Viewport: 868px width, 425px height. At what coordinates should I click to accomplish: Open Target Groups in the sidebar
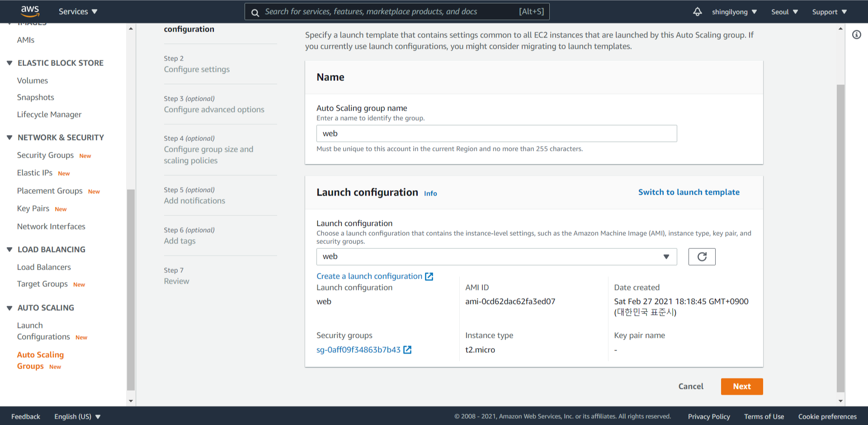pos(42,284)
